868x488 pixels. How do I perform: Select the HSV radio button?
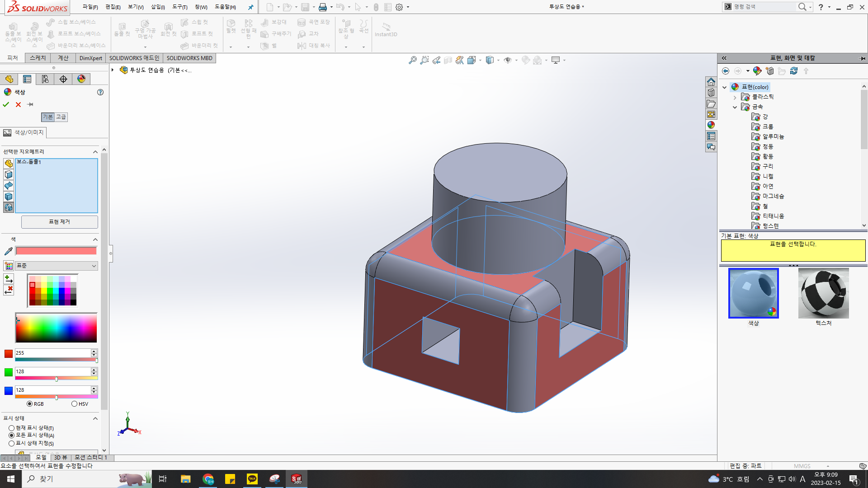[x=75, y=404]
